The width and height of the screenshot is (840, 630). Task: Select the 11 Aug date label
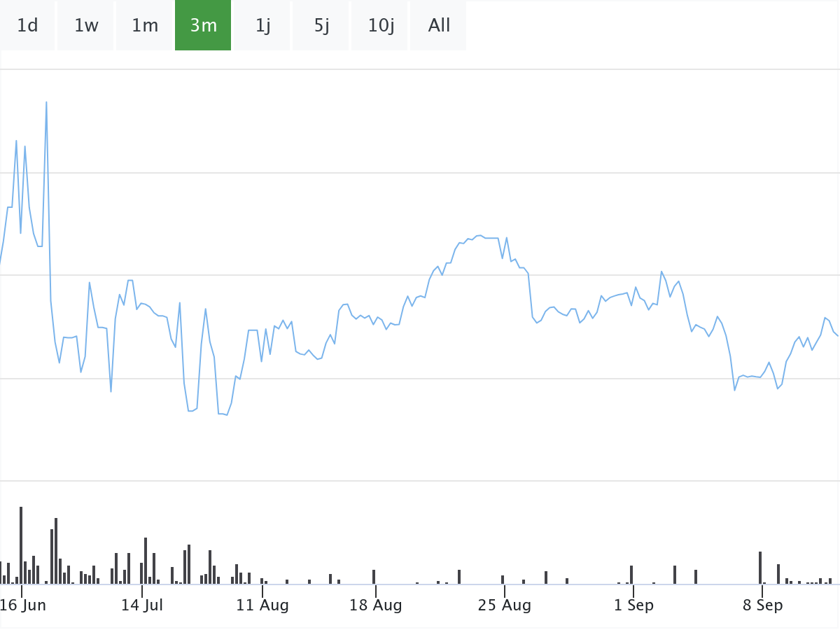(262, 605)
